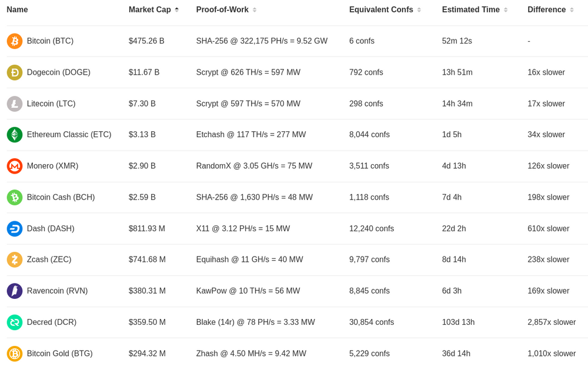588x366 pixels.
Task: Click the Litecoin silver logo icon
Action: coord(15,104)
